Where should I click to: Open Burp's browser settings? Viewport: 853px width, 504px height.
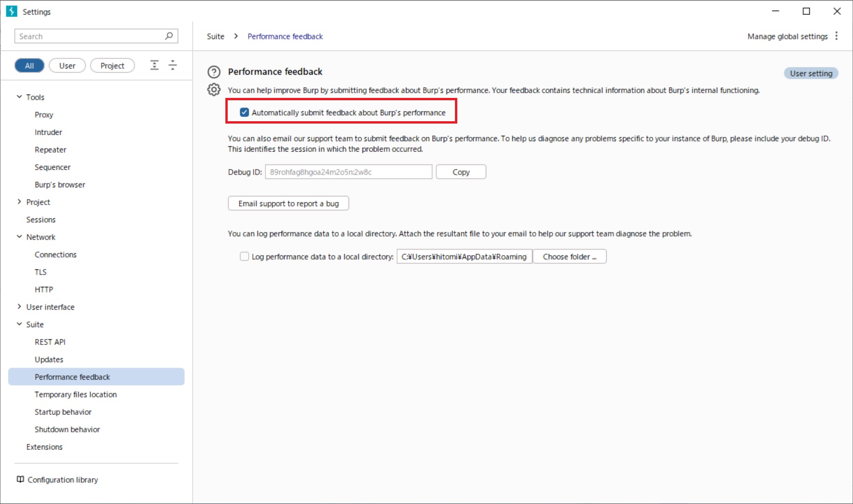pos(60,185)
